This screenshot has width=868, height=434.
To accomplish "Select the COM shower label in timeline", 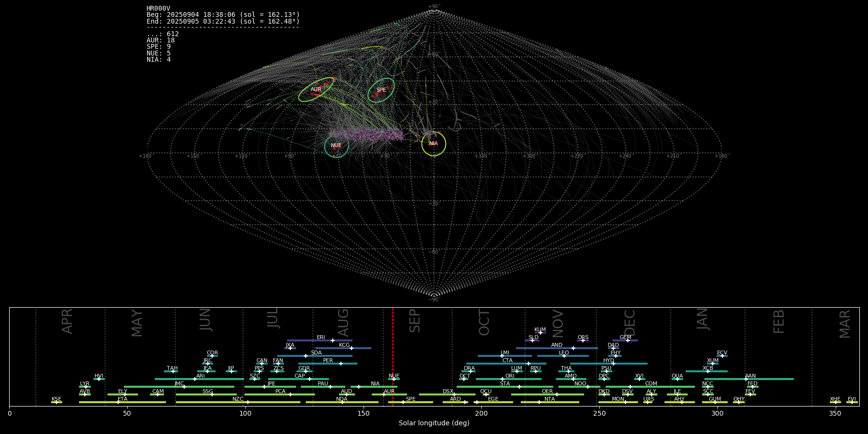I will (651, 384).
